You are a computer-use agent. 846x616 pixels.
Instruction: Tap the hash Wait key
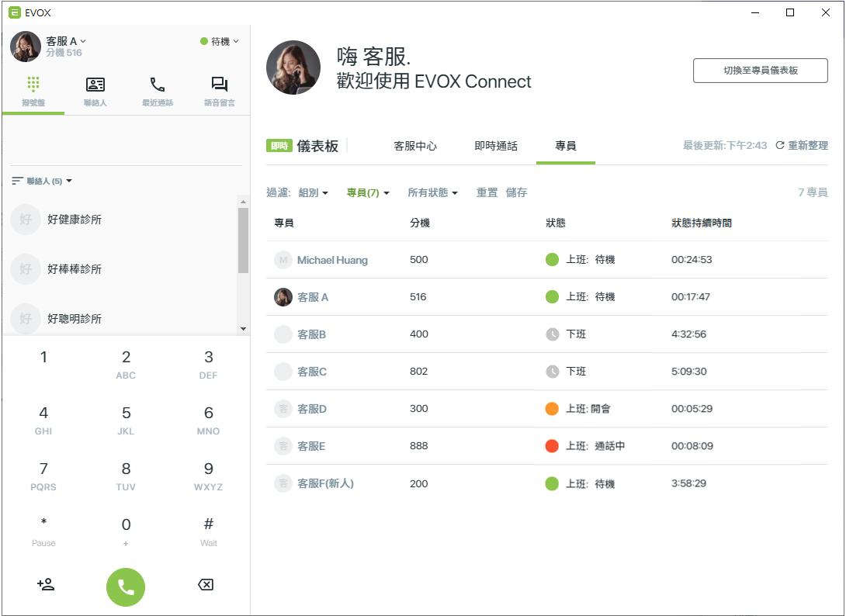(208, 532)
